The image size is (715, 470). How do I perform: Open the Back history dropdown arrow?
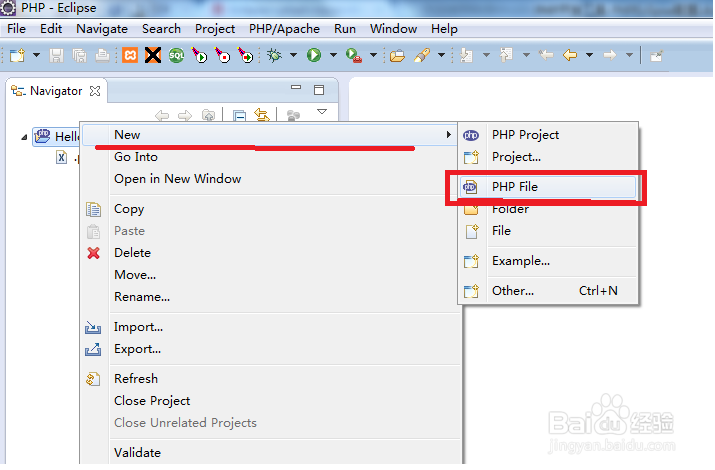pos(589,55)
